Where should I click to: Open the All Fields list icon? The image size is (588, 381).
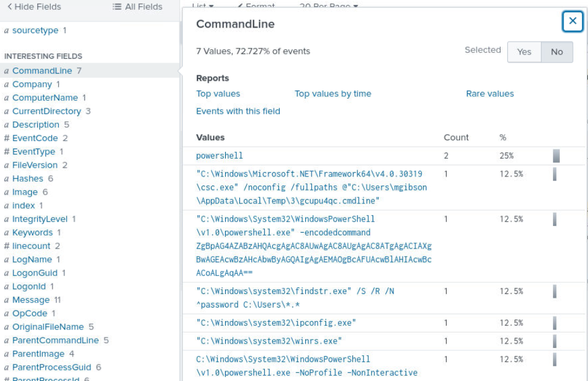(x=117, y=7)
